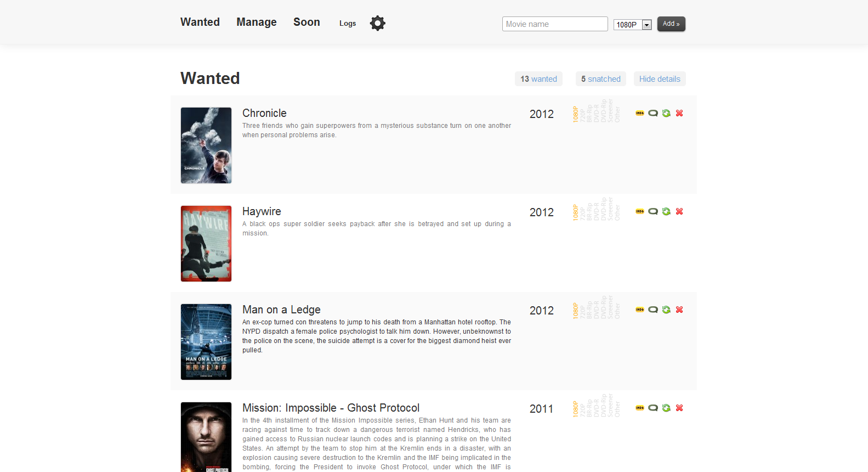Viewport: 868px width, 472px height.
Task: Delete Mission: Impossible - Ghost Protocol from the list
Action: 679,408
